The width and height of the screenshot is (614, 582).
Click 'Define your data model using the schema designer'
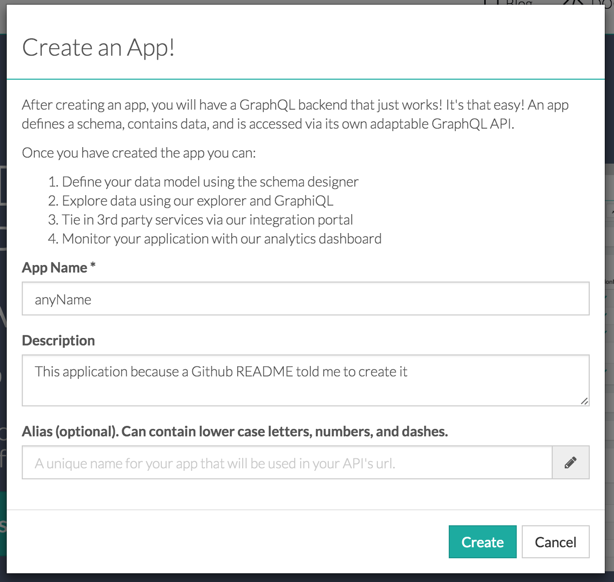tap(210, 182)
